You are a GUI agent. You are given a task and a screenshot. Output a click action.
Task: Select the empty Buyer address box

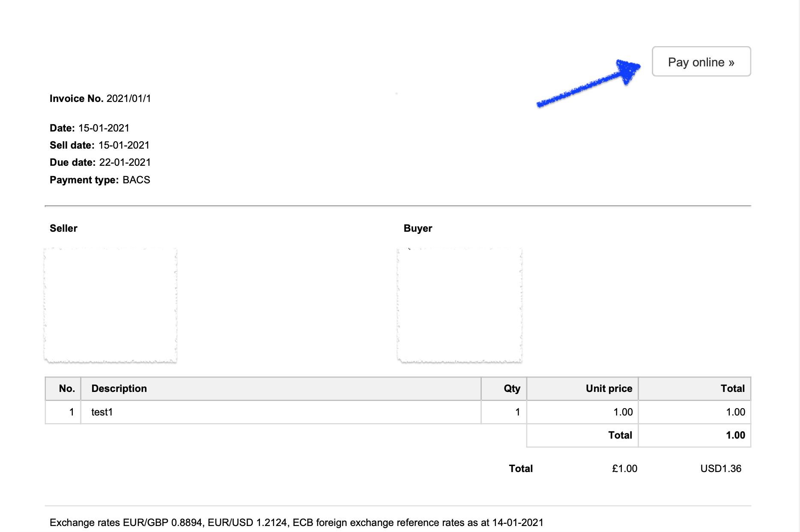[460, 304]
